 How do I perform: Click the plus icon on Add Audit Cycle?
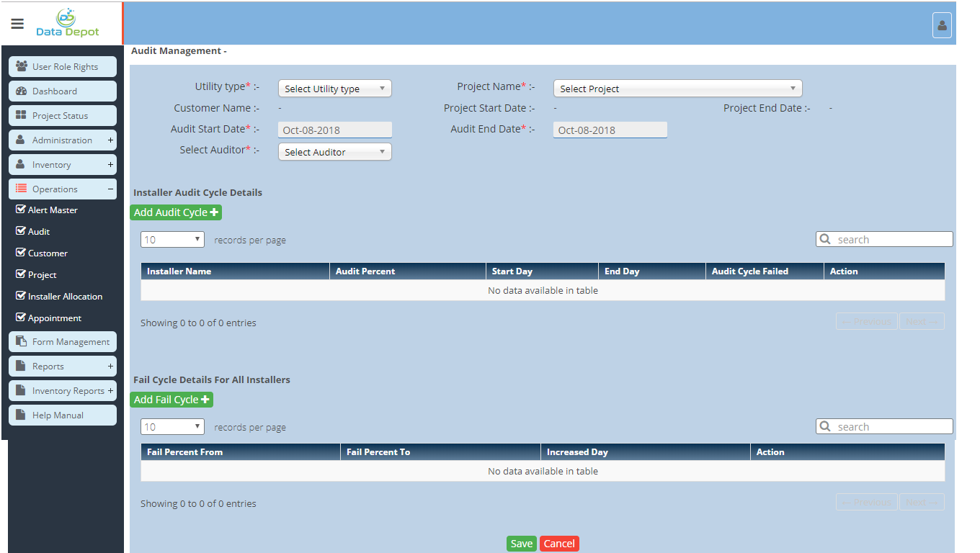pyautogui.click(x=214, y=212)
